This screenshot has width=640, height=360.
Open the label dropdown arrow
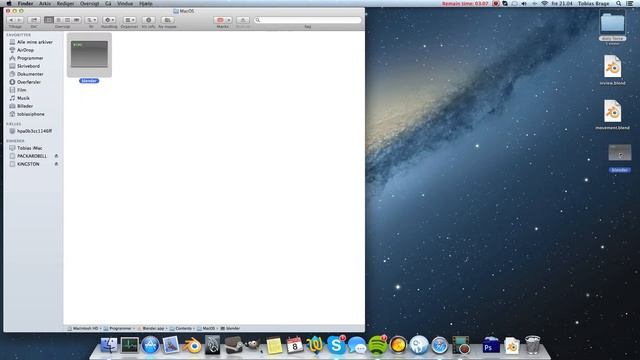(229, 20)
